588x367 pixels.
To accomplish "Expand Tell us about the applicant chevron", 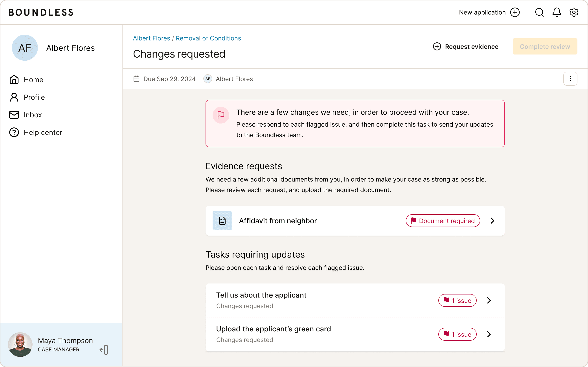I will [489, 300].
